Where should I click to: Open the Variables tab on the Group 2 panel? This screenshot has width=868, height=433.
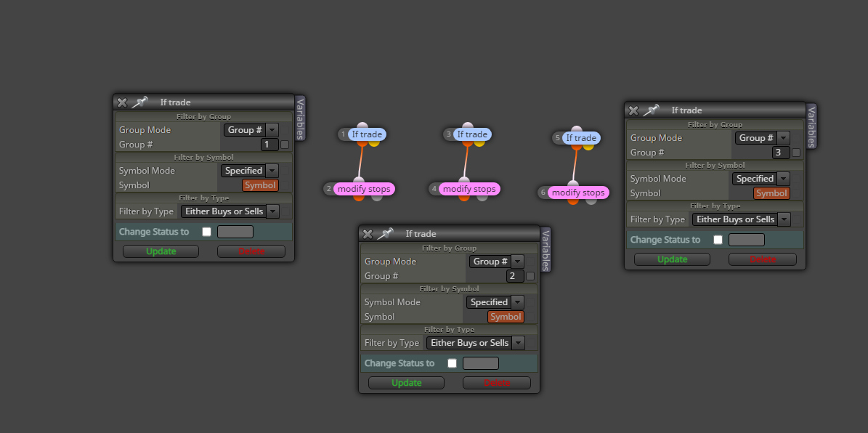click(x=545, y=250)
